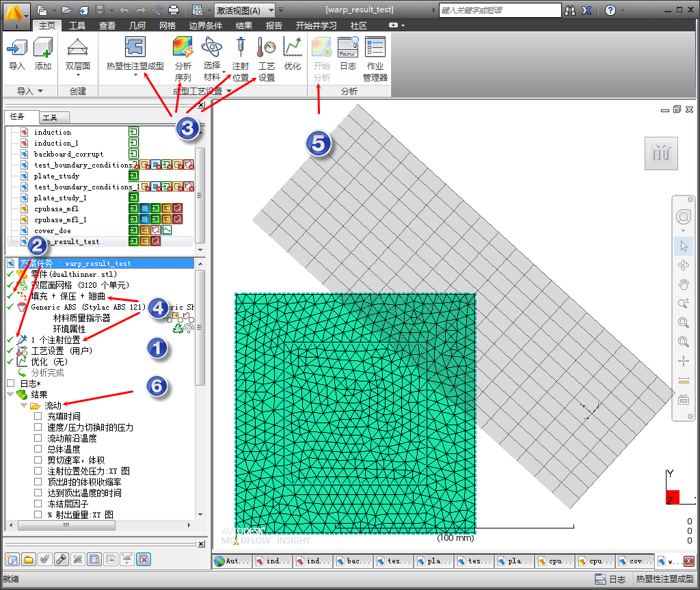Open the 工具 ribbon tab
Viewport: 700px width, 590px height.
[x=77, y=25]
